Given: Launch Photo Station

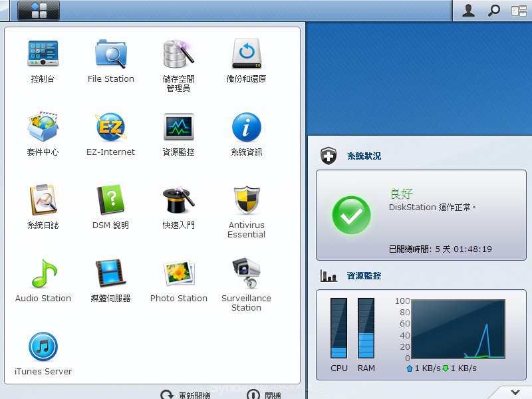Looking at the screenshot, I should [x=178, y=273].
